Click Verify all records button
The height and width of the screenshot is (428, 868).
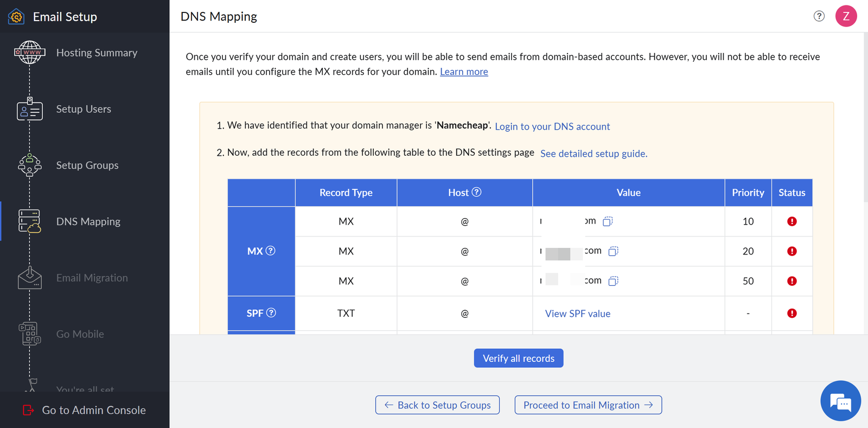coord(519,358)
